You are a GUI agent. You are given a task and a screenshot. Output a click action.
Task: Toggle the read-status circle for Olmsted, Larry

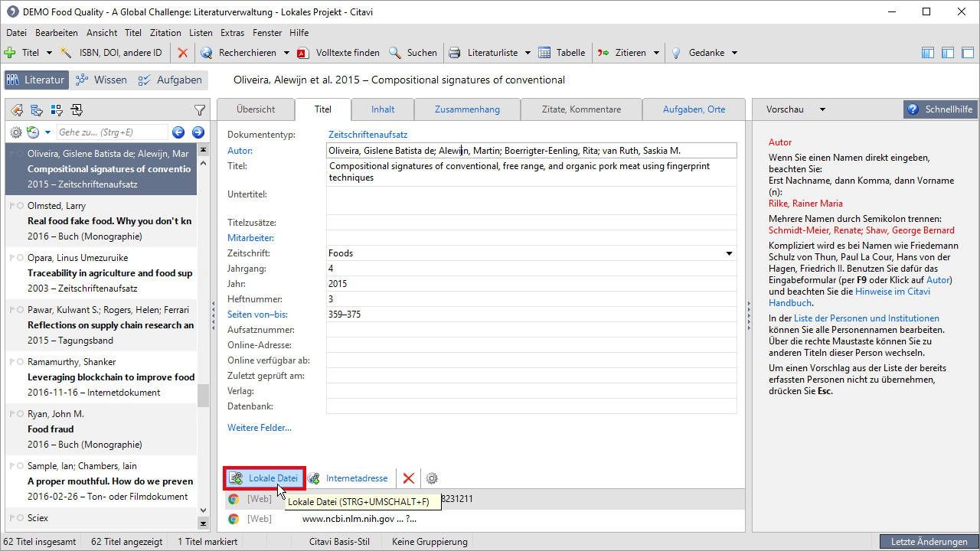click(20, 206)
